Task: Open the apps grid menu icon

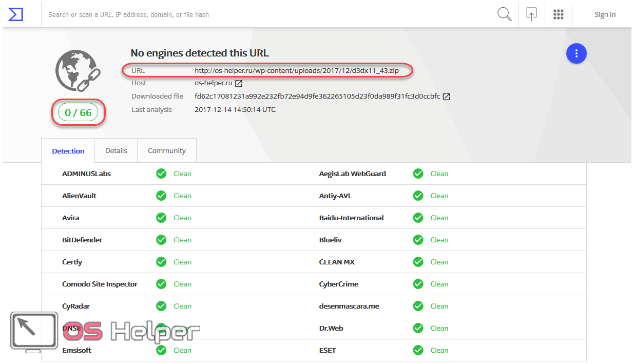Action: (559, 14)
